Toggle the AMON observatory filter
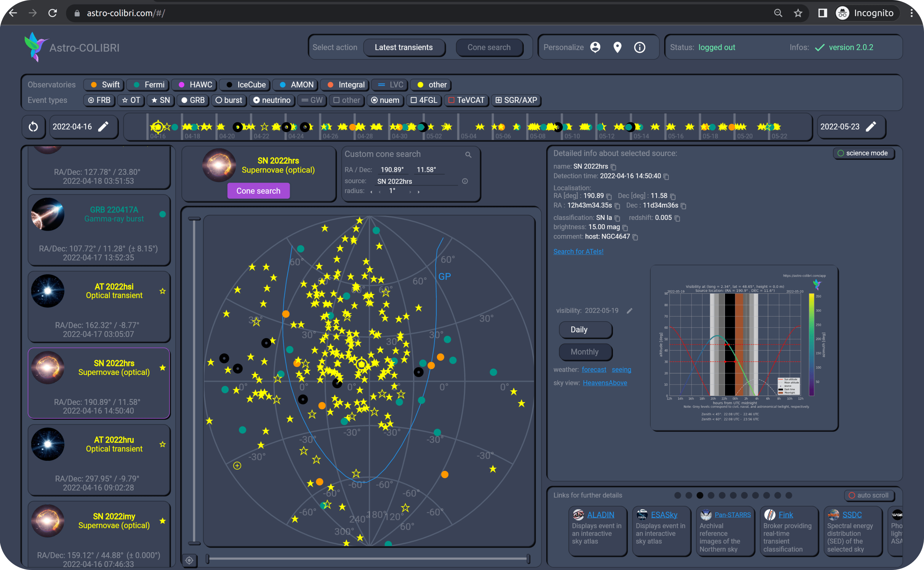The image size is (924, 570). [296, 85]
